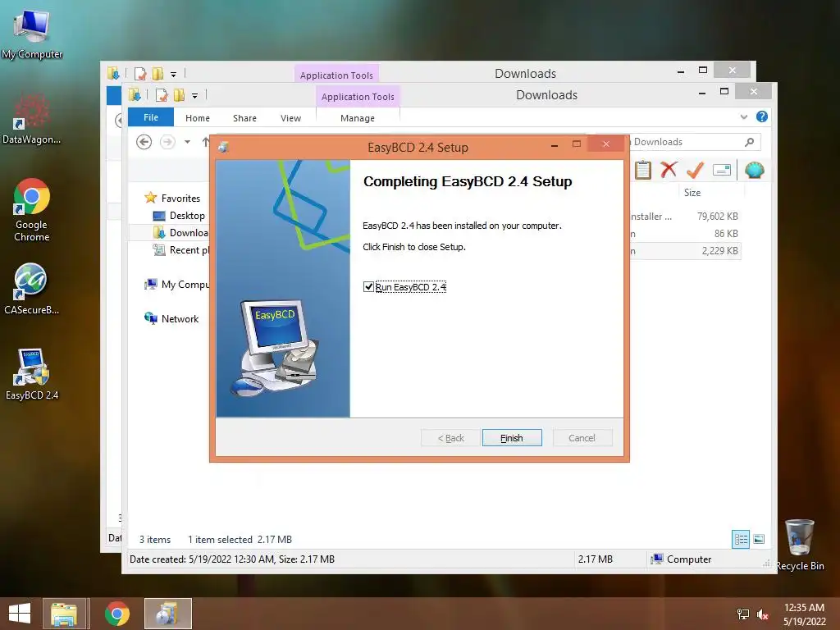Screen dimensions: 840x630
Task: Select the file sized 2,229 KB
Action: point(719,251)
